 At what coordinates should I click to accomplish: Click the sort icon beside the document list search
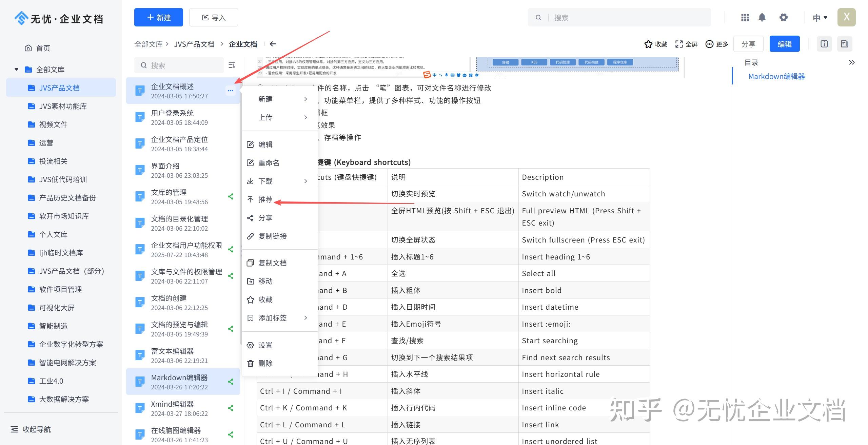click(x=232, y=65)
